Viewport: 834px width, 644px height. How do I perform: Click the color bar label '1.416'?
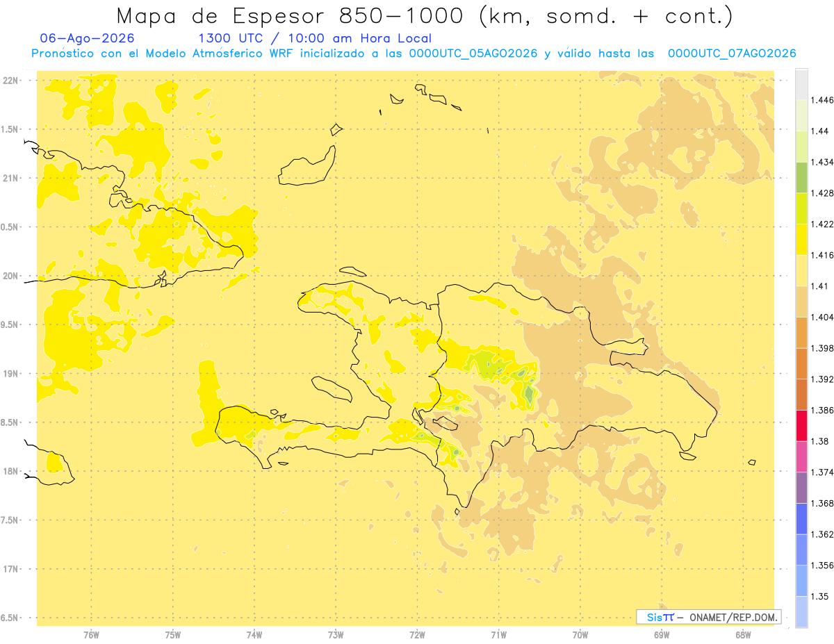(822, 255)
